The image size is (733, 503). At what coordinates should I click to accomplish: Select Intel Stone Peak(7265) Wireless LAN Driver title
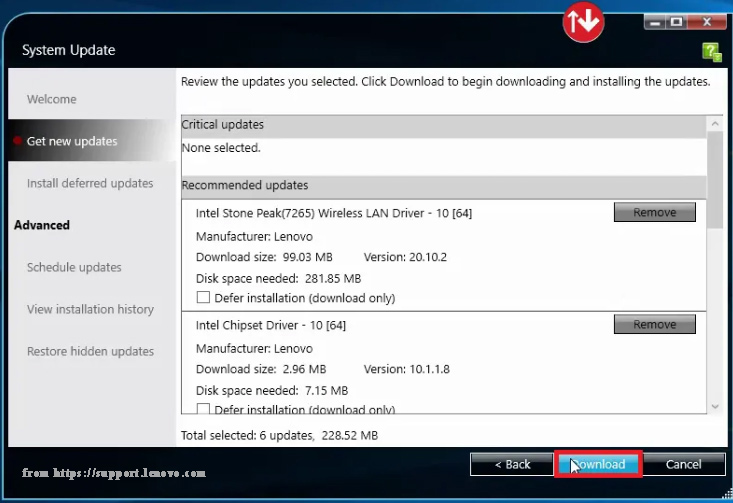(x=334, y=213)
